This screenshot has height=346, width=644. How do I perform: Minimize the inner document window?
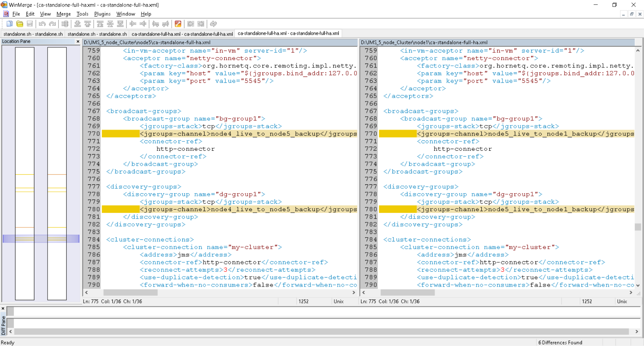coord(623,14)
